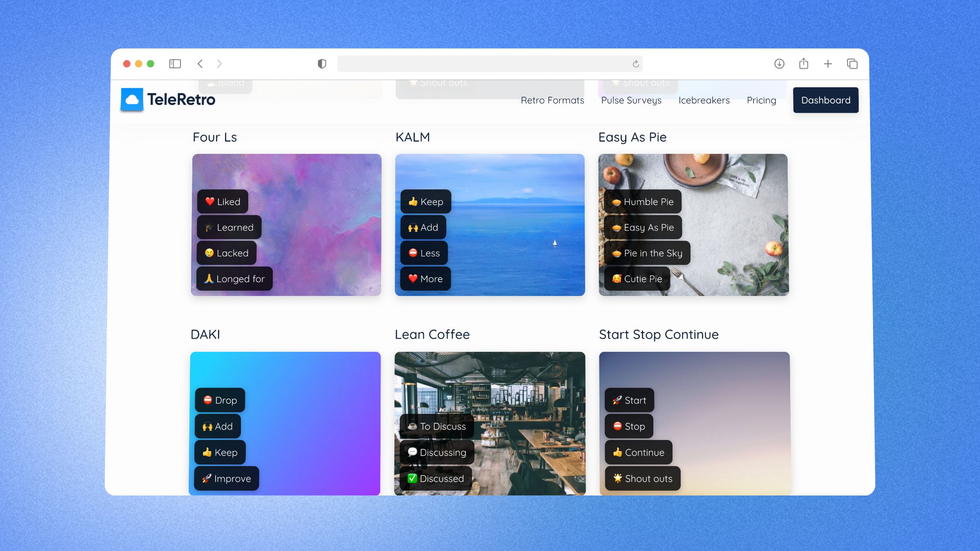Open the Retro Formats menu item
This screenshot has width=980, height=551.
click(x=552, y=100)
